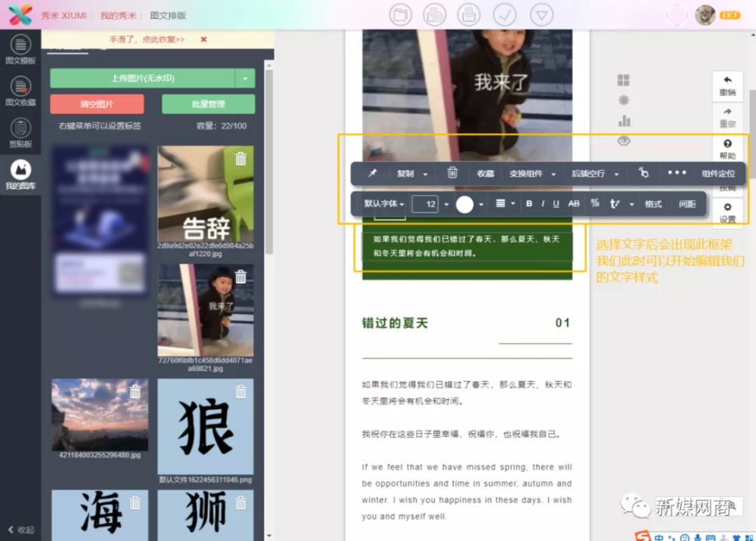The height and width of the screenshot is (541, 756).
Task: Delete the 告辞 image with trash icon
Action: 240,159
